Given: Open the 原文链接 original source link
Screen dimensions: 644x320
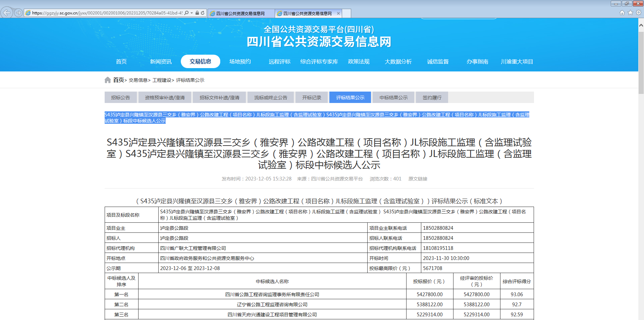Looking at the screenshot, I should point(418,179).
